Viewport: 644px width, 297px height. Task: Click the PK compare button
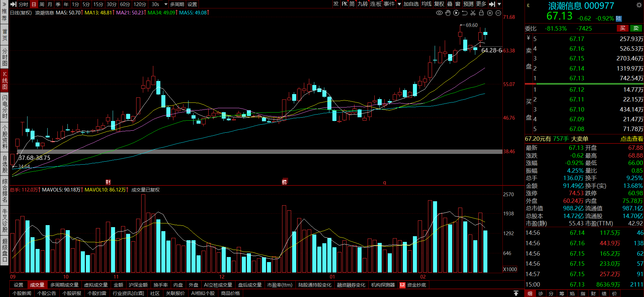click(344, 4)
